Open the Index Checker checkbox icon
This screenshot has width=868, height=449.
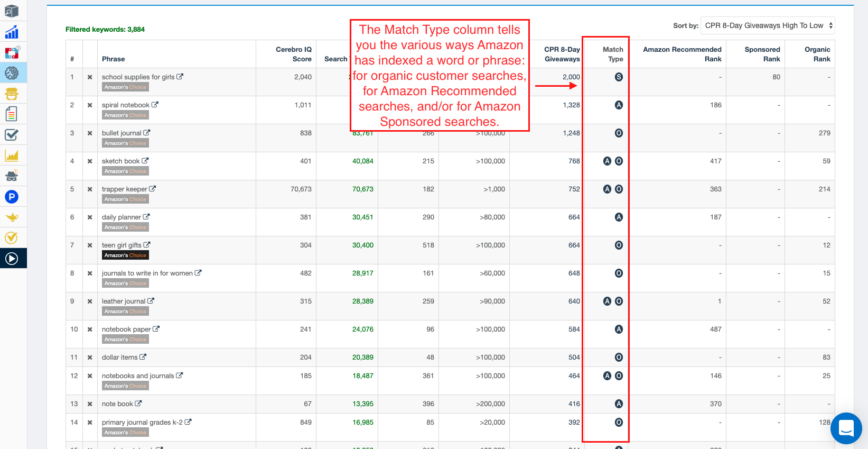pyautogui.click(x=12, y=135)
